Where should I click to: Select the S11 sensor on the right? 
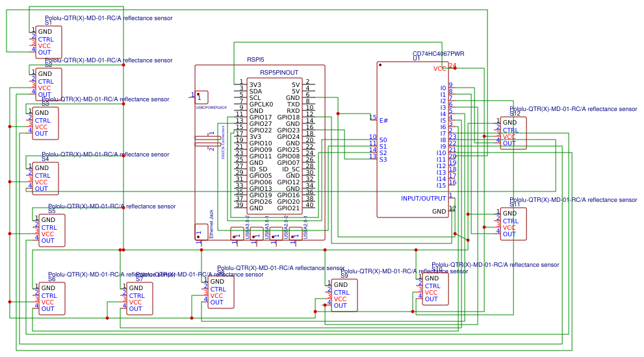[x=513, y=224]
